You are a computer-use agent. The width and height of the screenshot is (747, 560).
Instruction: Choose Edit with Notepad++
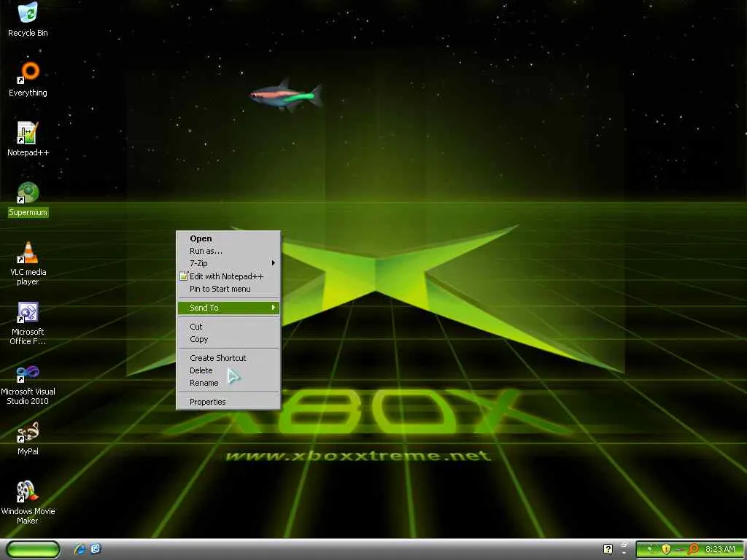(x=228, y=276)
